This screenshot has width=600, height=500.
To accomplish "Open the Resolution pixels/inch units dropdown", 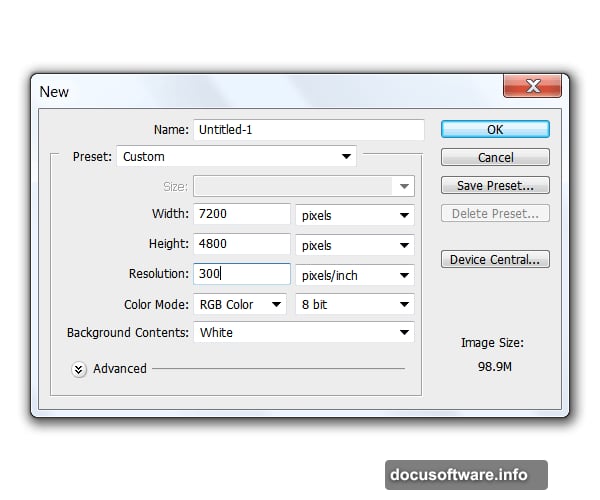I will (x=355, y=275).
